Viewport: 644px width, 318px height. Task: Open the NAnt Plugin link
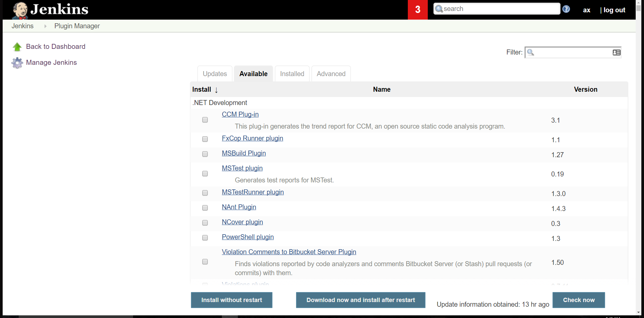coord(239,207)
